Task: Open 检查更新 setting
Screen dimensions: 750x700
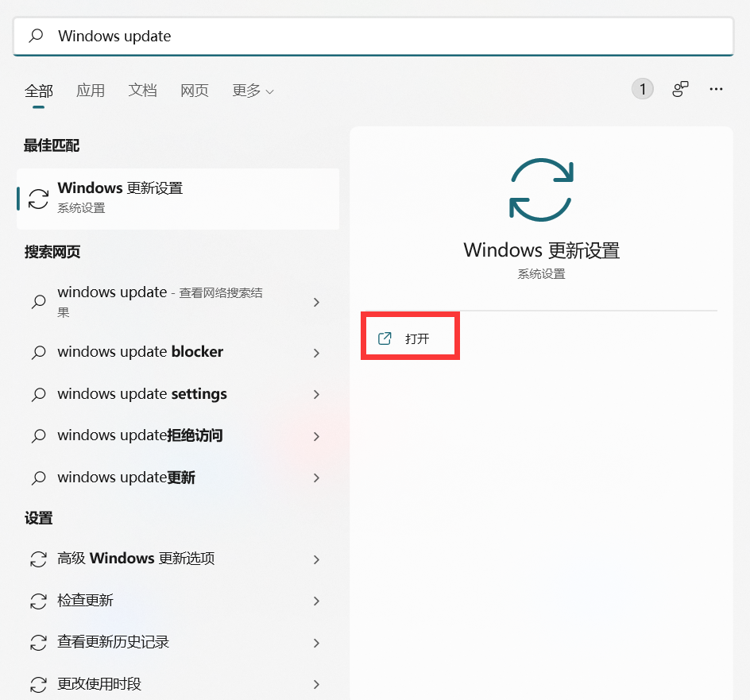Action: click(x=178, y=601)
